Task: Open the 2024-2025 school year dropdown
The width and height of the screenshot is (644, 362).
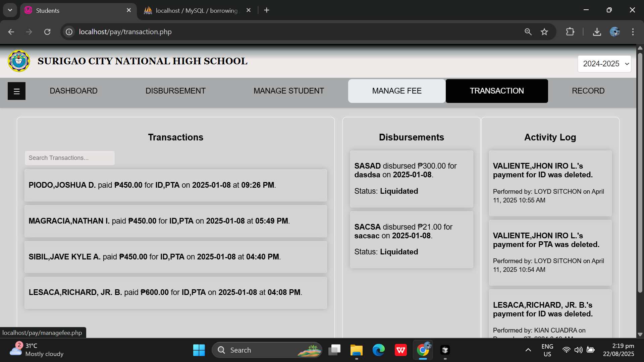Action: (x=604, y=63)
